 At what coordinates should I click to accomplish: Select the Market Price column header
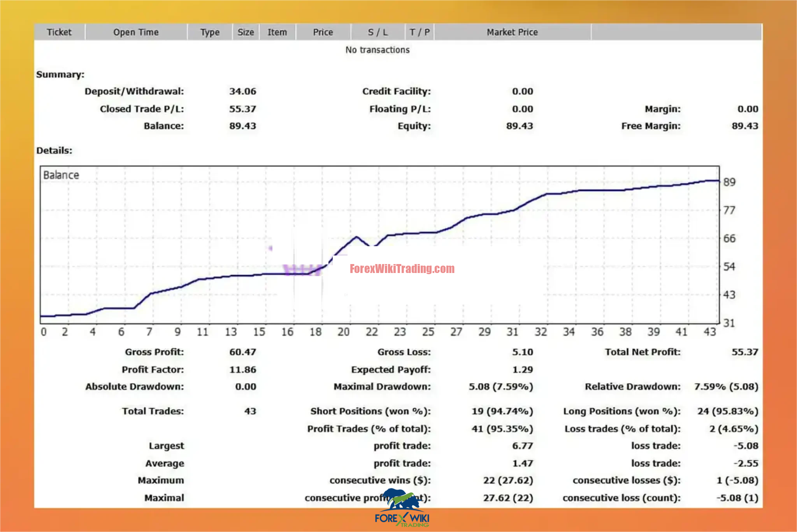tap(512, 32)
